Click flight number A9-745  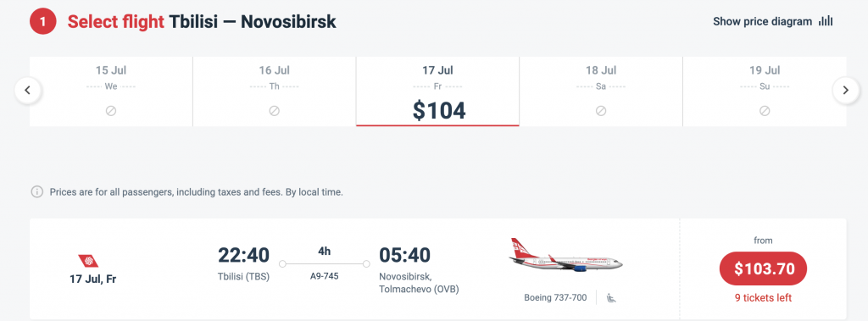(325, 276)
